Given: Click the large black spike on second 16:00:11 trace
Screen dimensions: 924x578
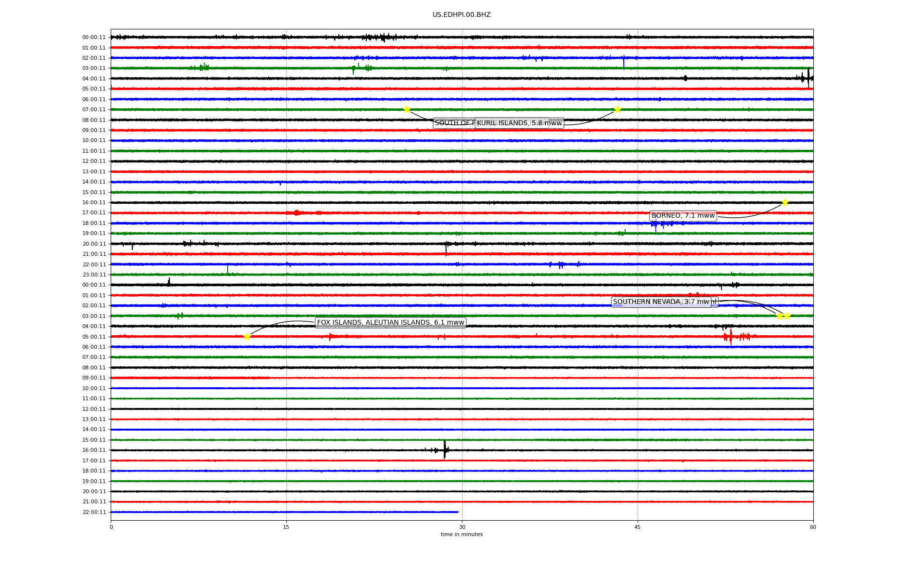Looking at the screenshot, I should click(445, 449).
